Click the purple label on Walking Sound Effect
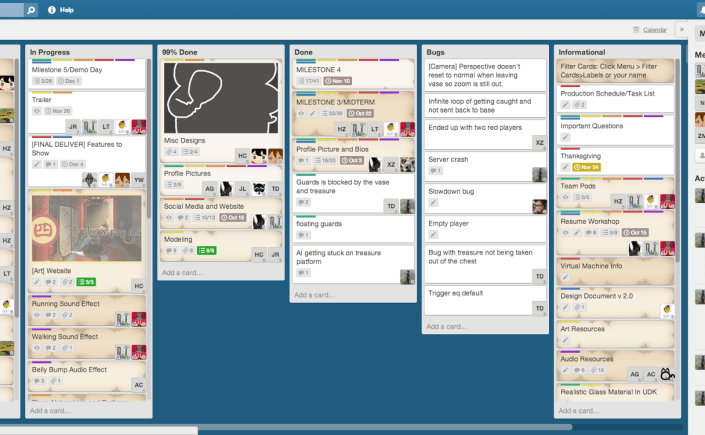 pyautogui.click(x=40, y=329)
